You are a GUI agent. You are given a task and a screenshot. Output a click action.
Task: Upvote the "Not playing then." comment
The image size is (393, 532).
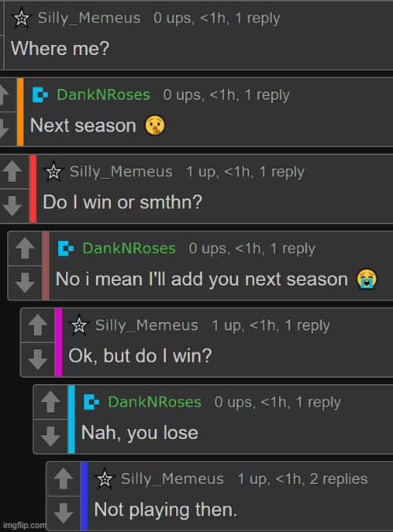click(x=64, y=478)
